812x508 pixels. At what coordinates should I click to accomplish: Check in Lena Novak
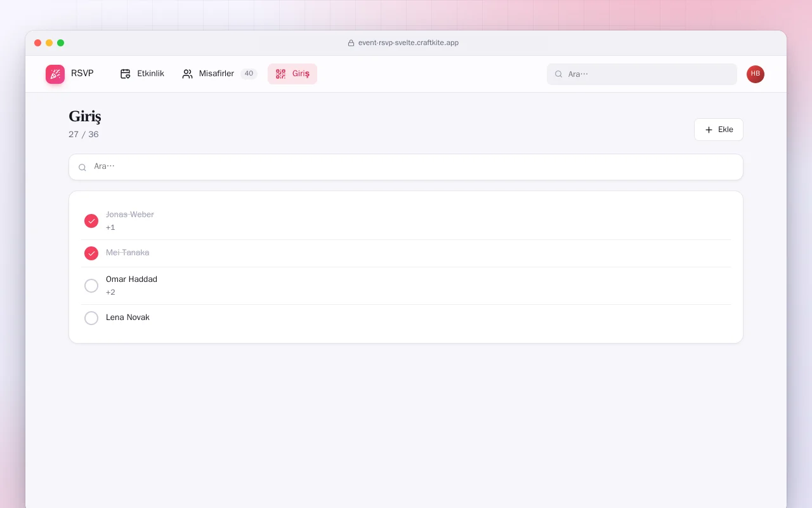tap(91, 318)
